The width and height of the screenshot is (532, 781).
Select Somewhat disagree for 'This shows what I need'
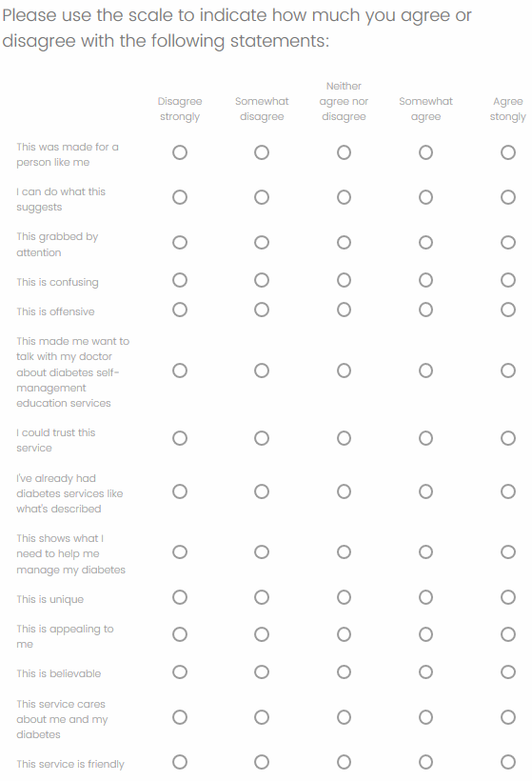point(262,551)
